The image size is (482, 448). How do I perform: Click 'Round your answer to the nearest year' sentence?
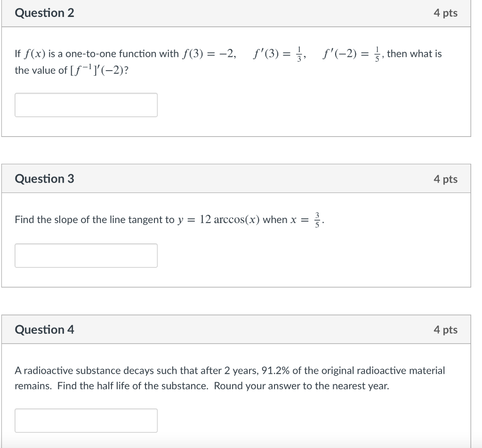pyautogui.click(x=302, y=386)
